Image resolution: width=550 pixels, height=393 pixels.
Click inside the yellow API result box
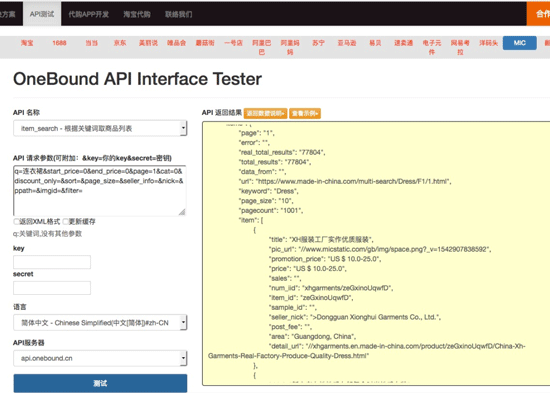376,253
